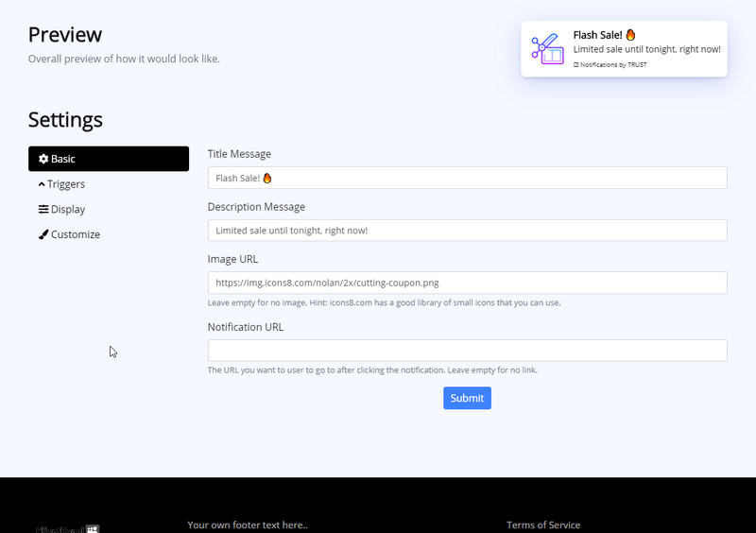Viewport: 756px width, 533px height.
Task: Focus the empty Notification URL field
Action: pyautogui.click(x=467, y=351)
